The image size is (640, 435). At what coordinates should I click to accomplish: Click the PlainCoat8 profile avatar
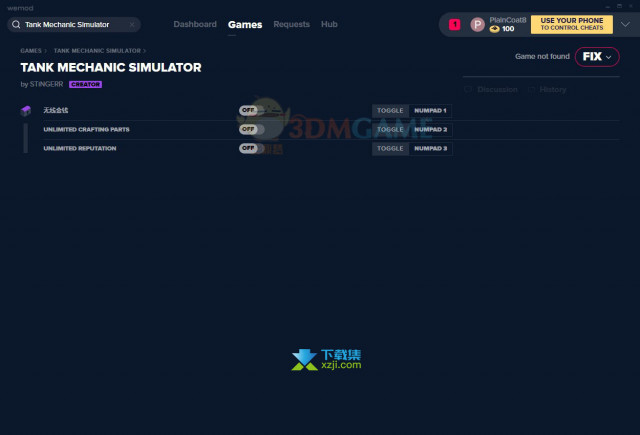click(477, 24)
